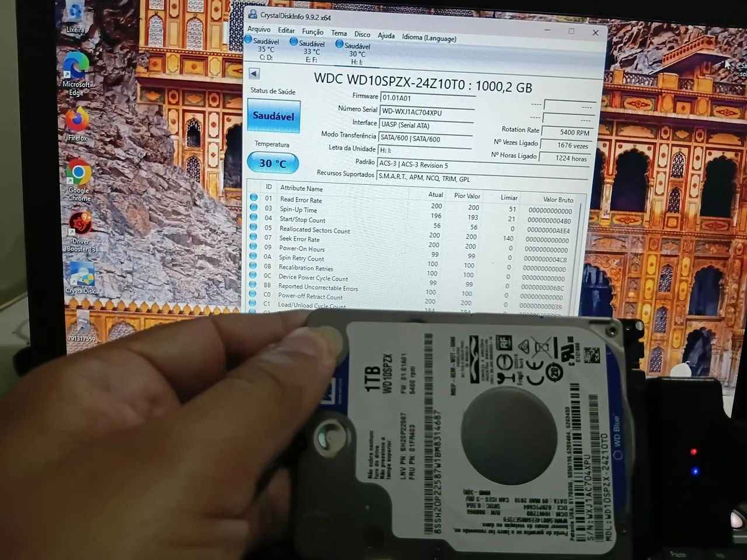Open the Lixeira recycle bin icon

click(x=75, y=17)
